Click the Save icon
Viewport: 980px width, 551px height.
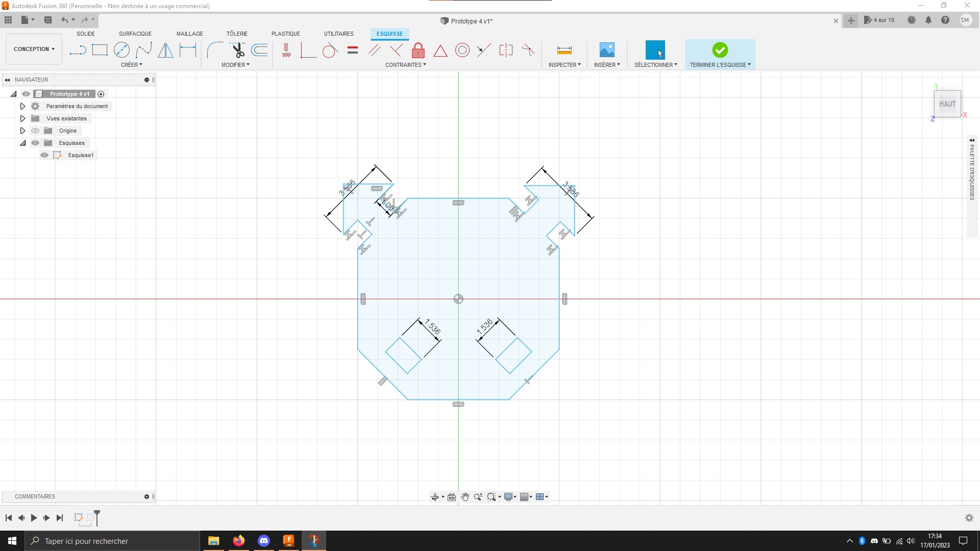[48, 20]
